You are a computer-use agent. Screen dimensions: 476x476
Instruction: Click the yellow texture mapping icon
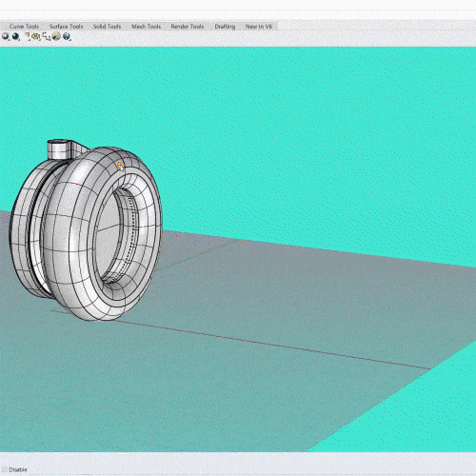pos(36,37)
